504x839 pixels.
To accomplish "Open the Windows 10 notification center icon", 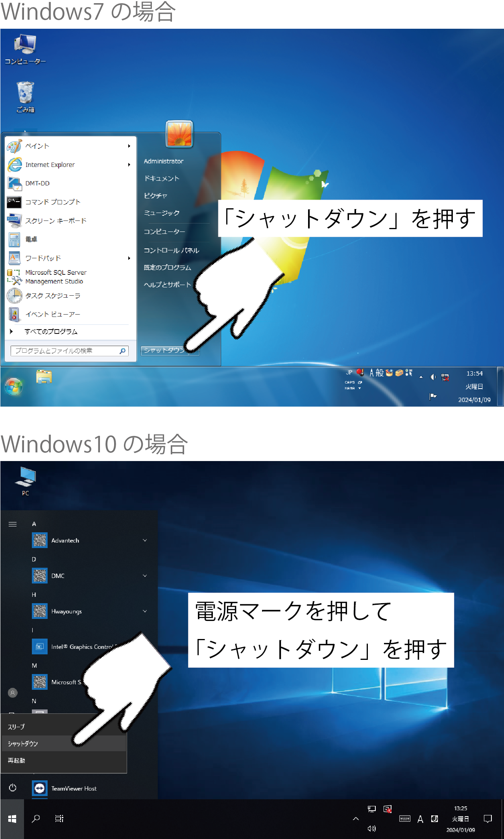I will click(x=487, y=819).
